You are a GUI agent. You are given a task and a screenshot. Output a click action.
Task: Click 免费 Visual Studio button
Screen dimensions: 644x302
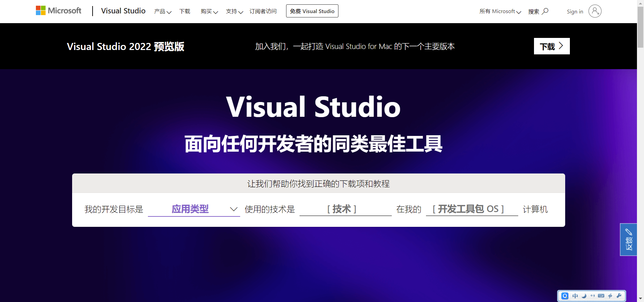click(312, 11)
